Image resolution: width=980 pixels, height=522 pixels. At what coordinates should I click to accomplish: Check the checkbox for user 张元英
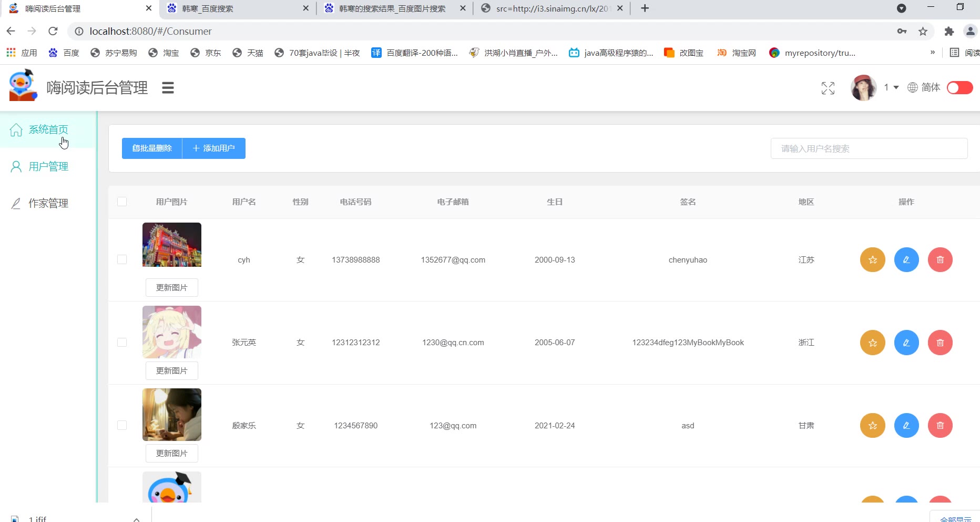[x=122, y=342]
